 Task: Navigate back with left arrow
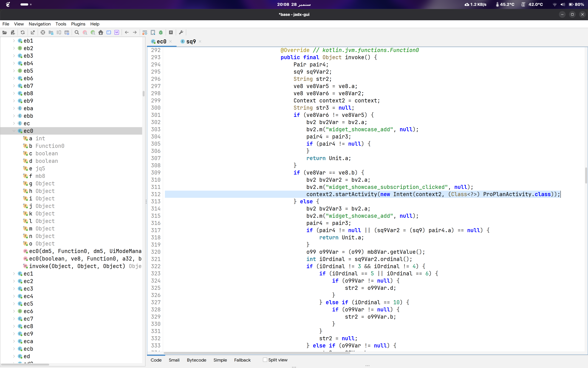click(127, 32)
